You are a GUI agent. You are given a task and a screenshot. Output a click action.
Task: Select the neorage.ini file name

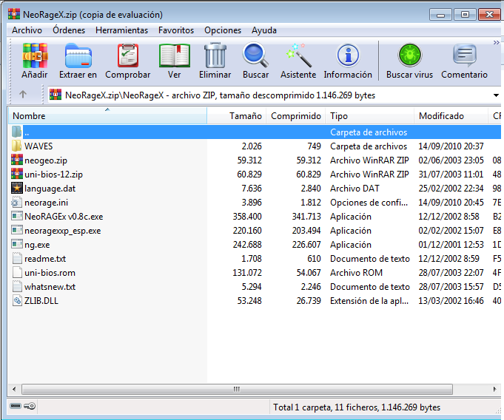47,203
